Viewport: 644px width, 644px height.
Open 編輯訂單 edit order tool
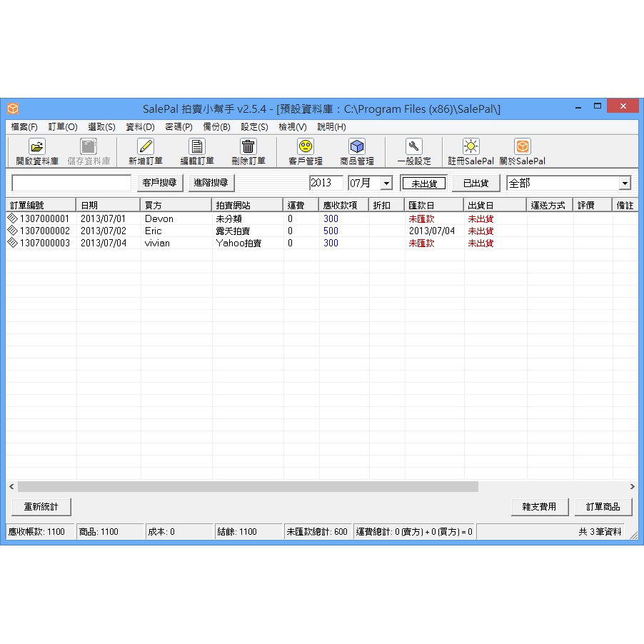point(197,147)
